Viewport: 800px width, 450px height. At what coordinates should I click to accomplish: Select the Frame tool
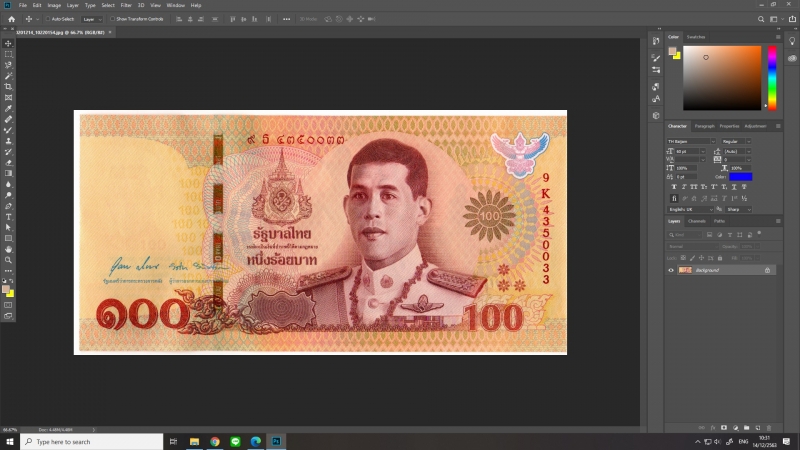[8, 97]
